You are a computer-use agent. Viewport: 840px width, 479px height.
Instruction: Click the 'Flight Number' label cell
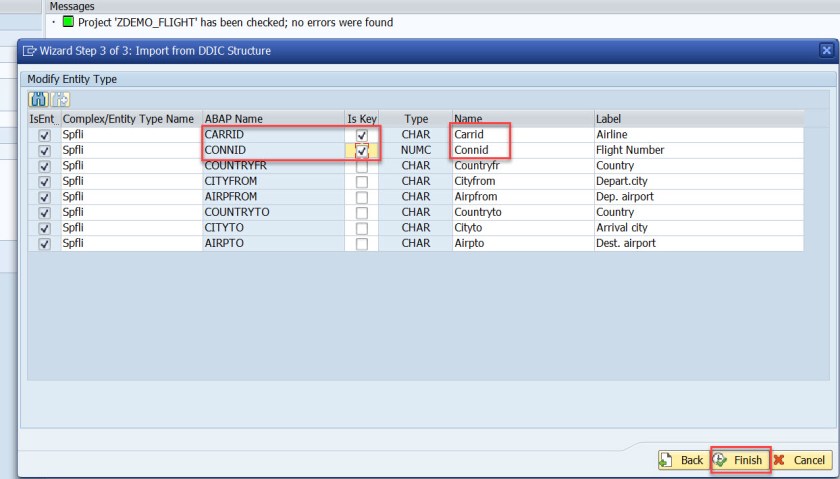699,150
